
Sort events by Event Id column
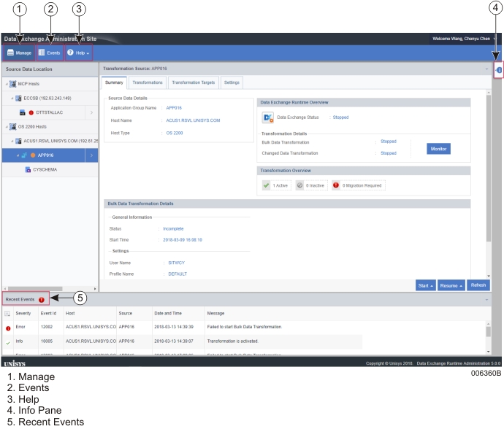point(48,314)
